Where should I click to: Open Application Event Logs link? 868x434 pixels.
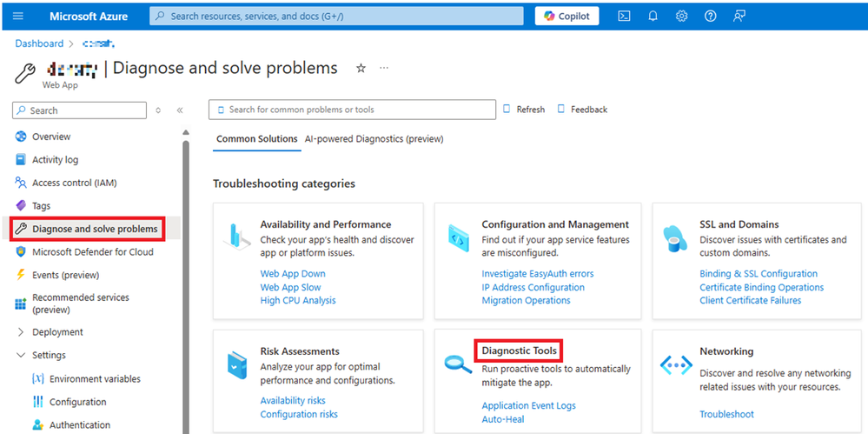(528, 405)
